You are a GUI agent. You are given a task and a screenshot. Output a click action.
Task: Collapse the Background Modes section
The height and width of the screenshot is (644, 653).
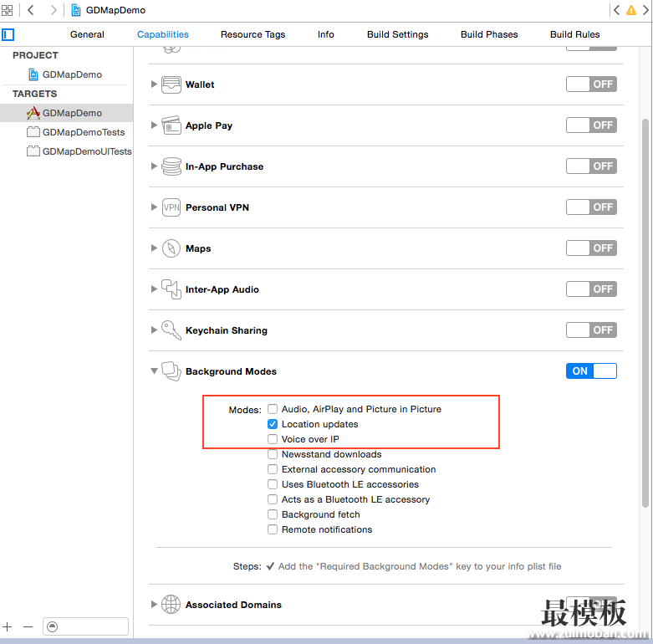tap(154, 371)
